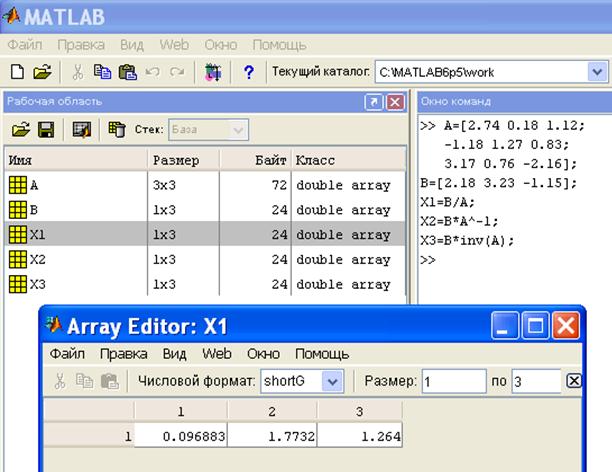Open the Правка menu in main MATLAB window
This screenshot has width=612, height=472.
pyautogui.click(x=81, y=45)
